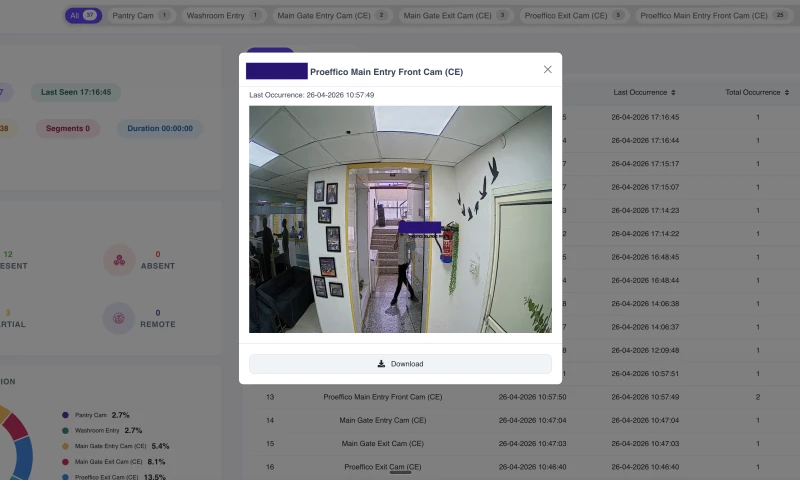Click the 26-04-2026 10:57:51 last occurrence cell
This screenshot has width=800, height=480.
(645, 373)
